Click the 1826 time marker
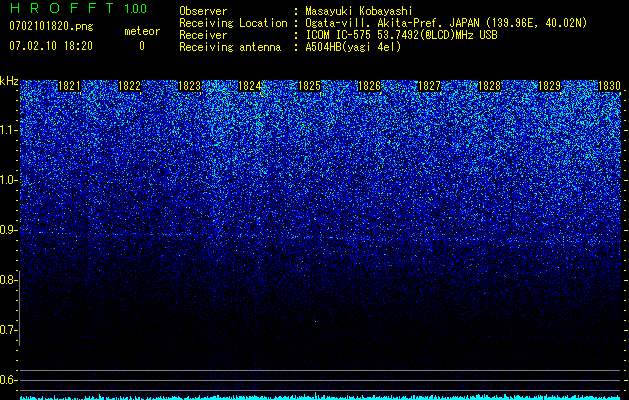Image resolution: width=629 pixels, height=400 pixels. pyautogui.click(x=369, y=86)
